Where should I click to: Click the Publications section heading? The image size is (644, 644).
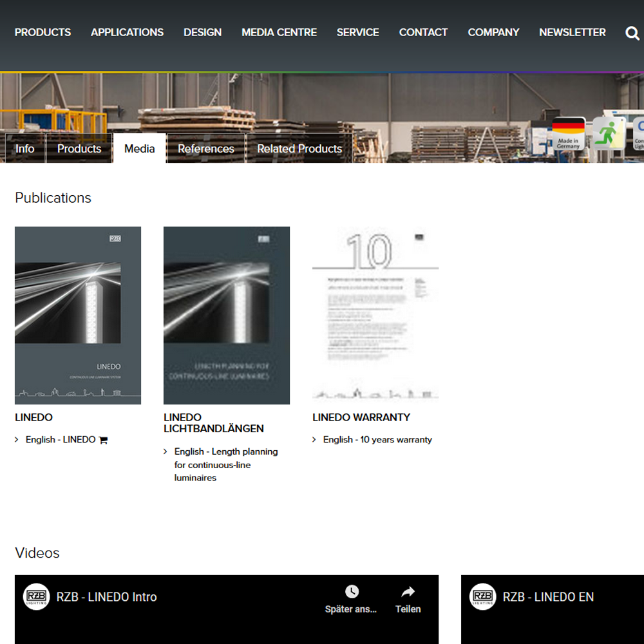[53, 198]
